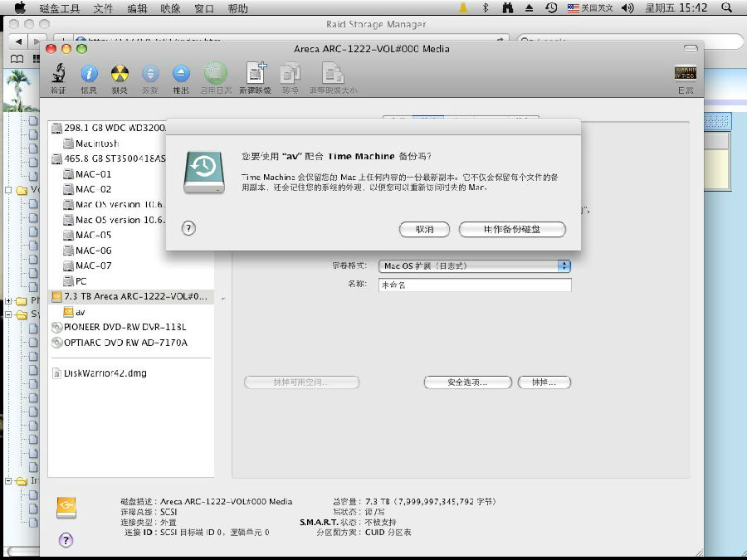Expand the plus-marked folder in Raid Storage Manager tree
Screen dimensions: 747x560
(x=8, y=301)
